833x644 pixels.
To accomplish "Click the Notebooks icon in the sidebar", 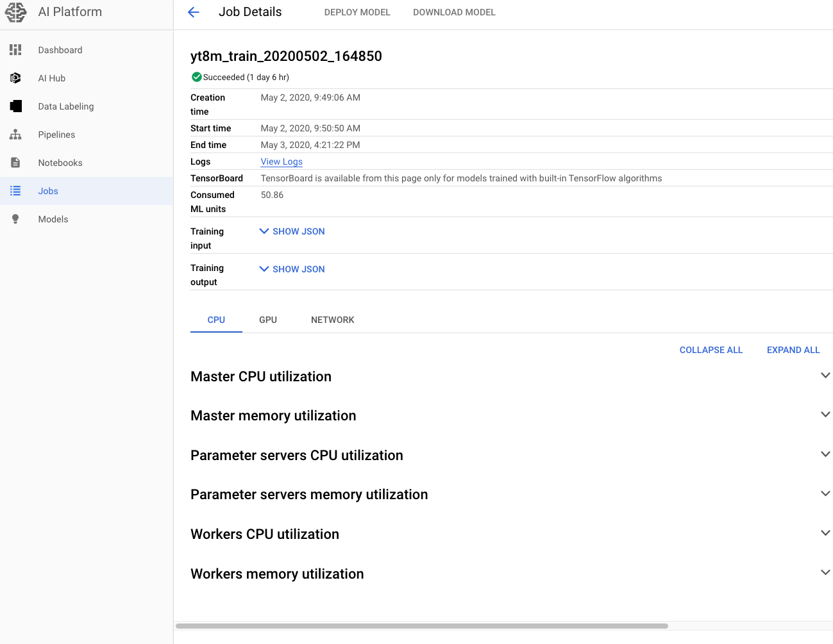I will click(15, 163).
